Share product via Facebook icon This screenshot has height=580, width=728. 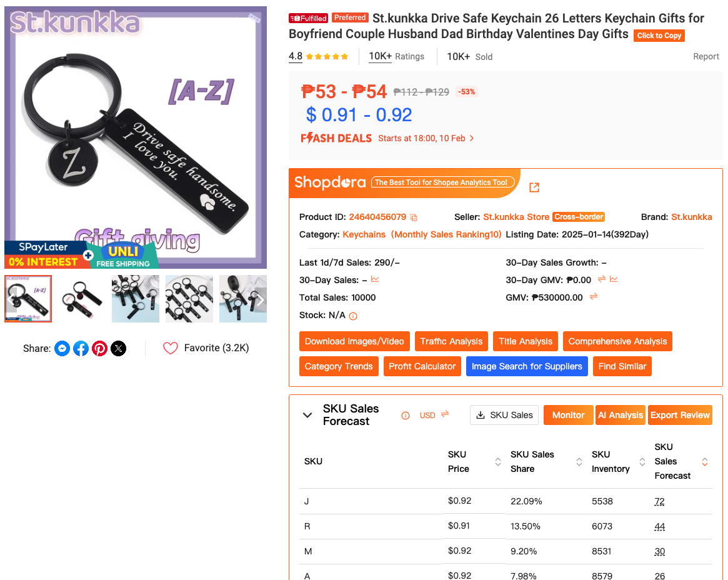click(81, 349)
